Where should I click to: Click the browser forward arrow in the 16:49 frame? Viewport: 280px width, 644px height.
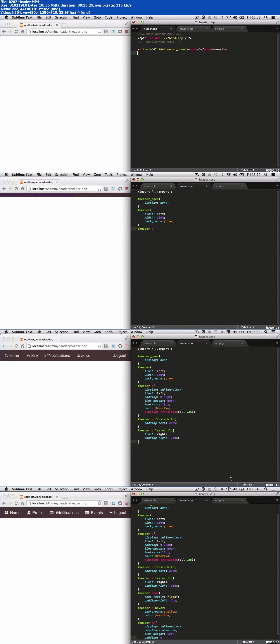(x=10, y=503)
